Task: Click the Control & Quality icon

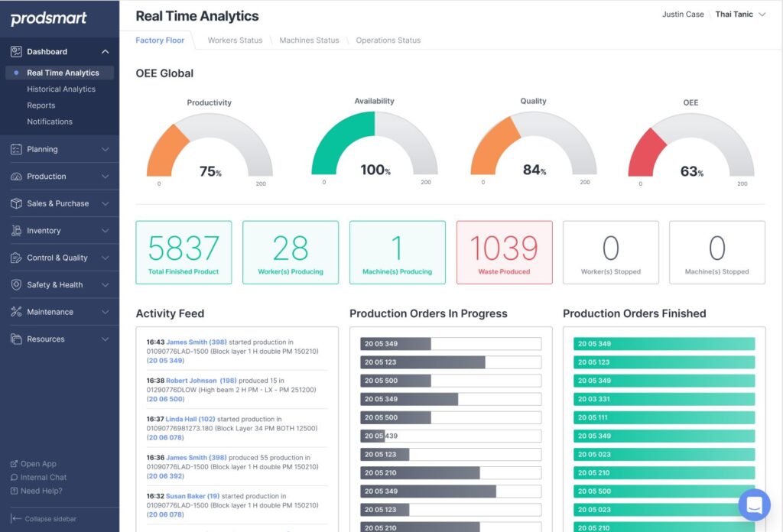Action: [17, 258]
